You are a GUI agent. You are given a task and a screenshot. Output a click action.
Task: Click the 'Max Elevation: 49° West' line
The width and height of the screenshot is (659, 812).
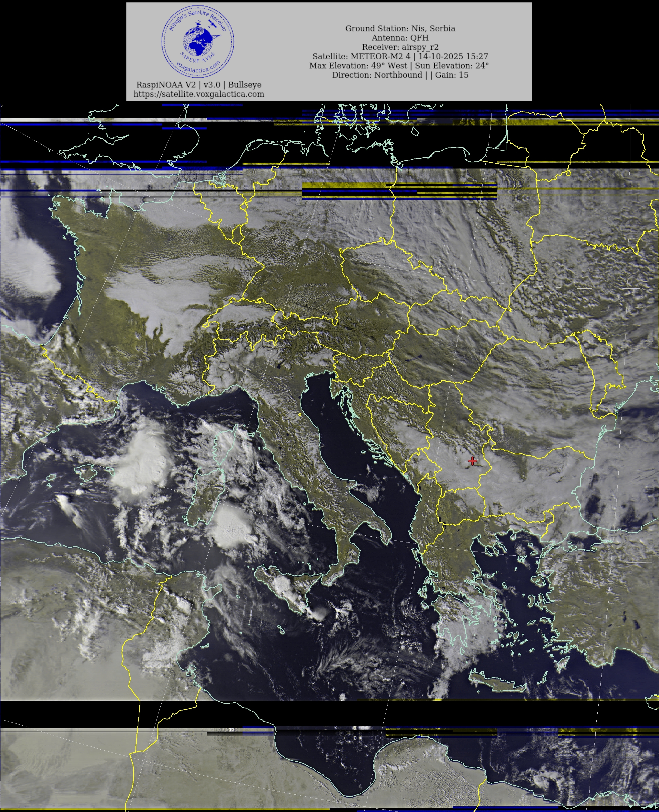(399, 65)
